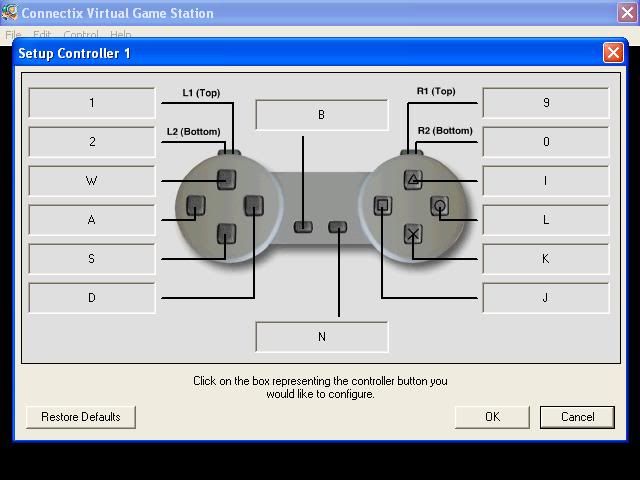This screenshot has height=480, width=640.
Task: Click the controller's Start button
Action: pyautogui.click(x=338, y=227)
